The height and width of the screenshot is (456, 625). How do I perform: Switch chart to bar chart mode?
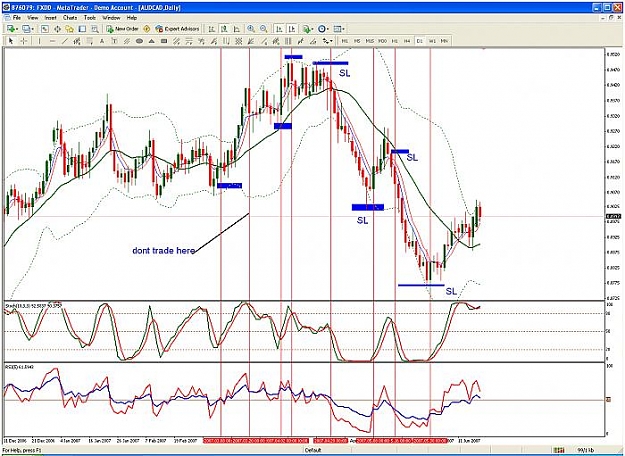pyautogui.click(x=211, y=29)
